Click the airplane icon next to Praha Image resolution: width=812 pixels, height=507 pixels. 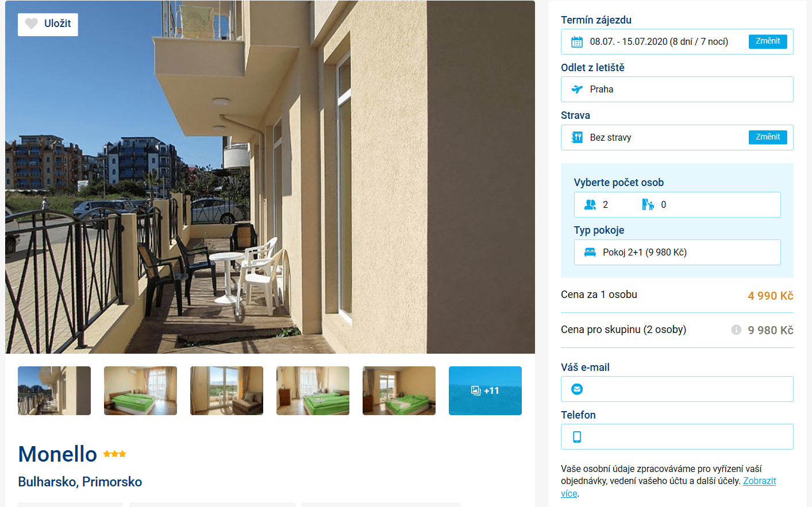tap(577, 90)
